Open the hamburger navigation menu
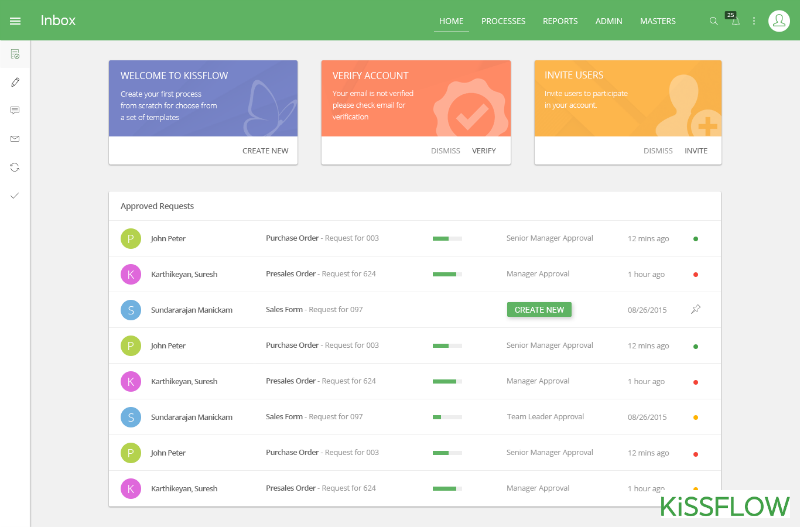This screenshot has height=527, width=800. [x=15, y=21]
